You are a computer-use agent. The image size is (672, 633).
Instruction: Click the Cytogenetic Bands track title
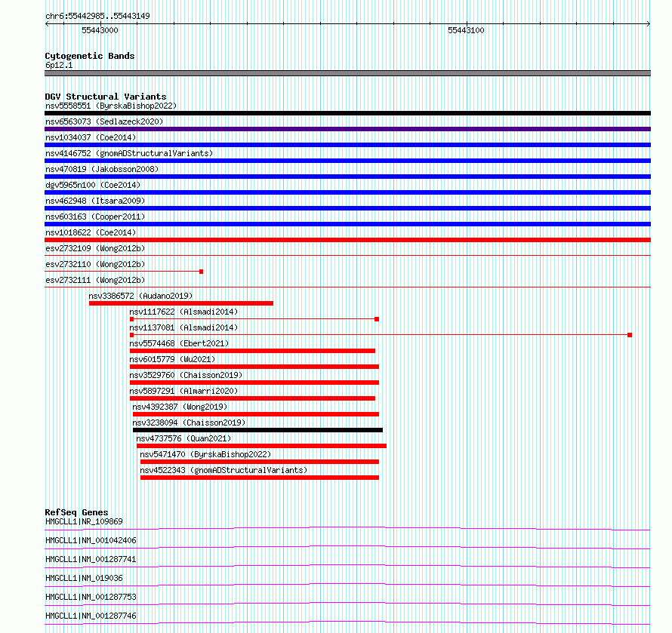tap(90, 56)
